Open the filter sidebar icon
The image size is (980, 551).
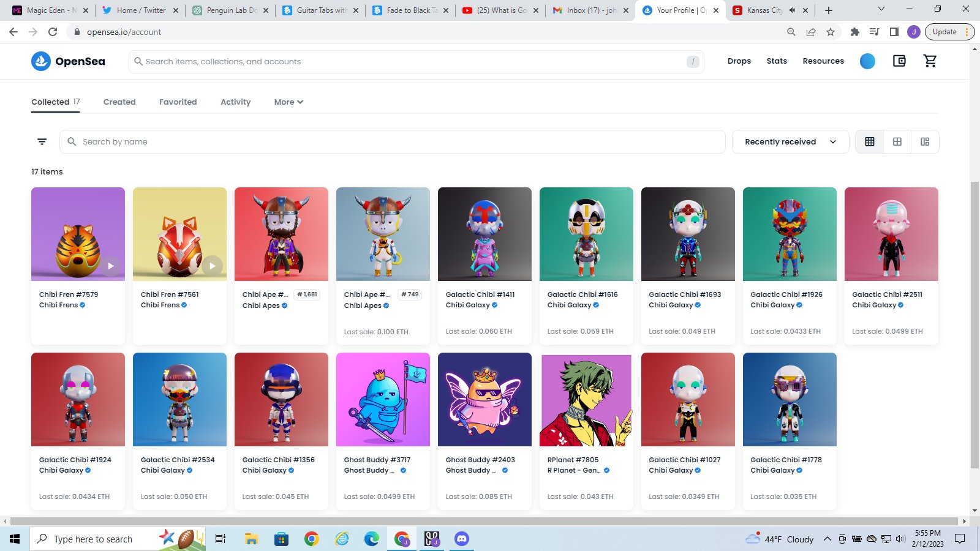tap(42, 141)
